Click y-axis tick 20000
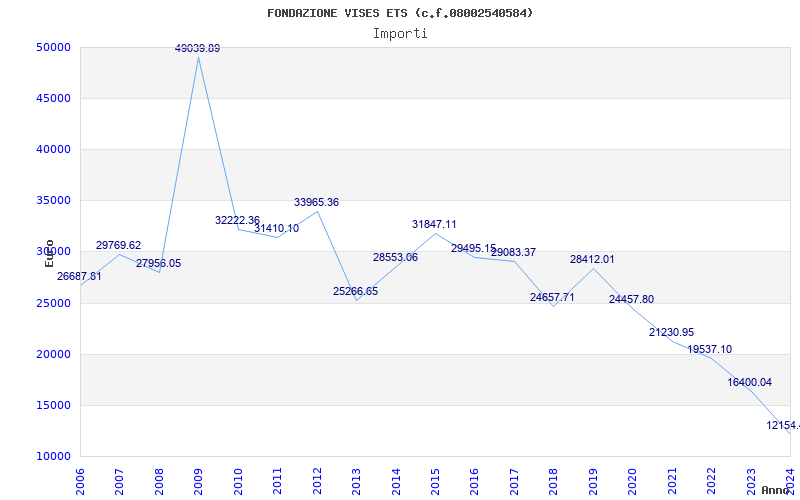The width and height of the screenshot is (800, 500). (53, 355)
